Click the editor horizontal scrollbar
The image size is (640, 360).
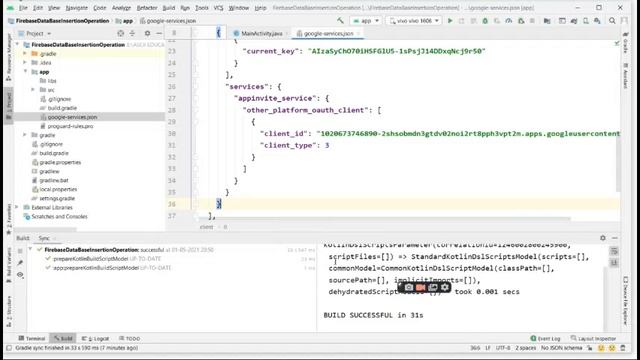[x=384, y=219]
